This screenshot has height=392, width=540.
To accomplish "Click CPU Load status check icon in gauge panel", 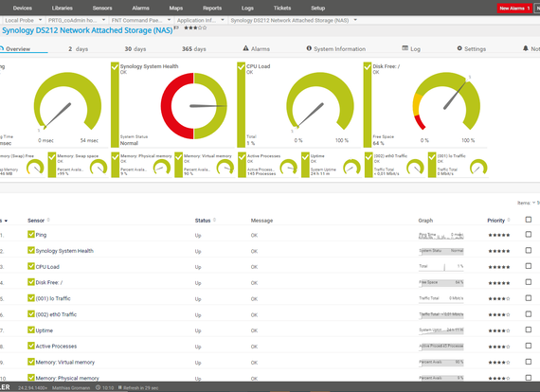I will [x=241, y=66].
